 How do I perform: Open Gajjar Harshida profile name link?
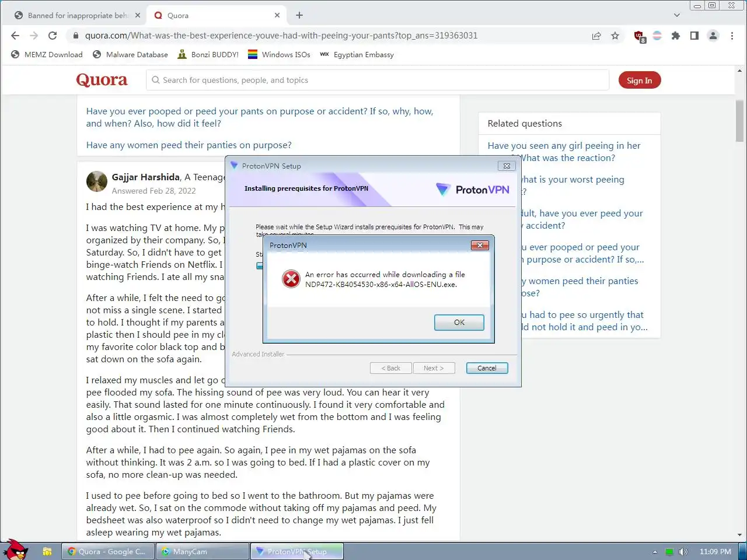146,177
